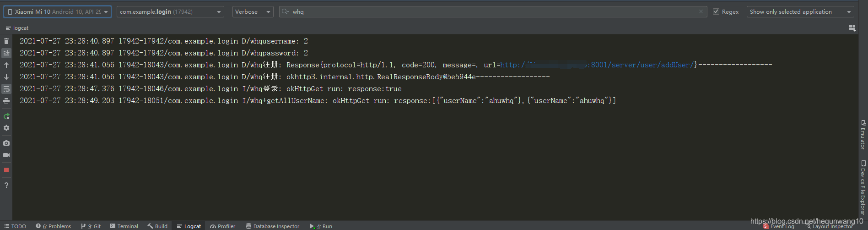
Task: Open the 'Show only selected application' filter dropdown
Action: [x=800, y=12]
